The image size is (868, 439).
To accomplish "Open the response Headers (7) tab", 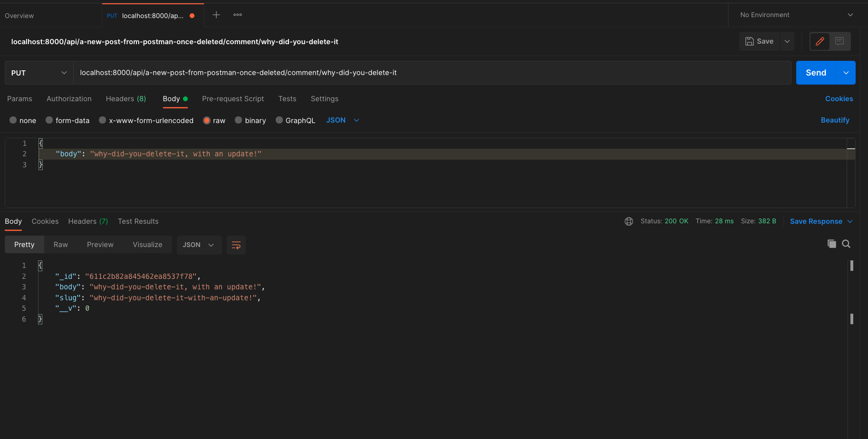I will [x=88, y=221].
